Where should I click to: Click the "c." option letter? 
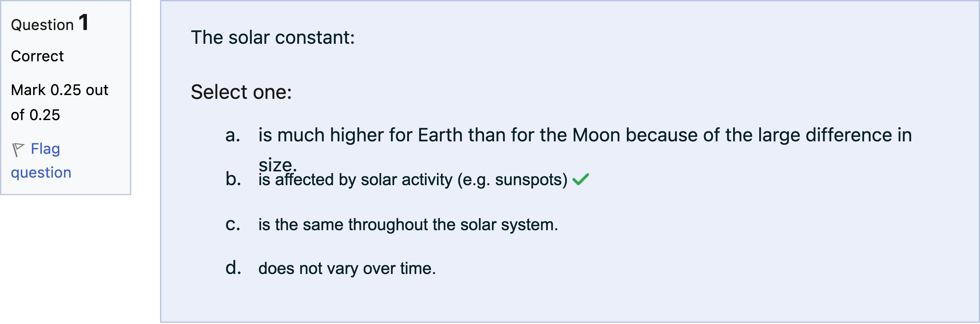pos(233,224)
